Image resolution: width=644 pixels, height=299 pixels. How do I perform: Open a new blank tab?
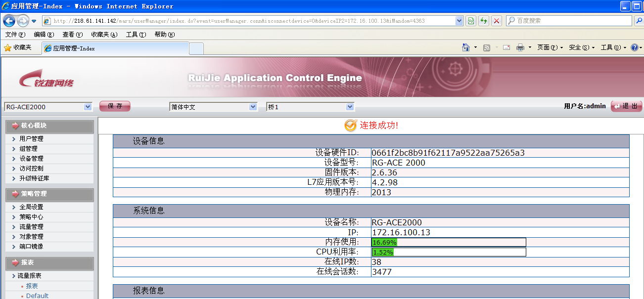[x=196, y=48]
